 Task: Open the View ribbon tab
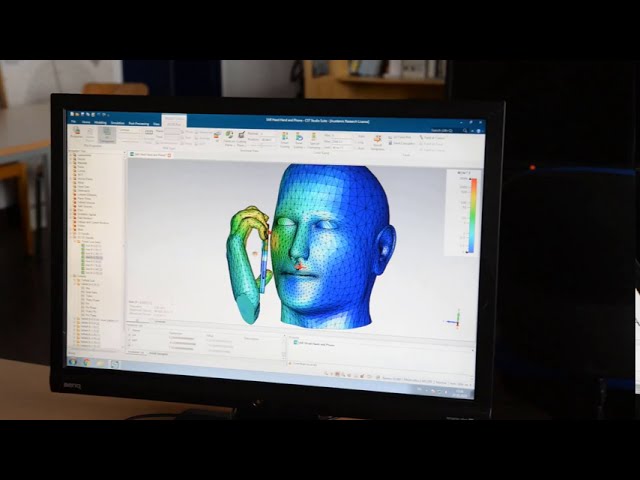pyautogui.click(x=156, y=123)
